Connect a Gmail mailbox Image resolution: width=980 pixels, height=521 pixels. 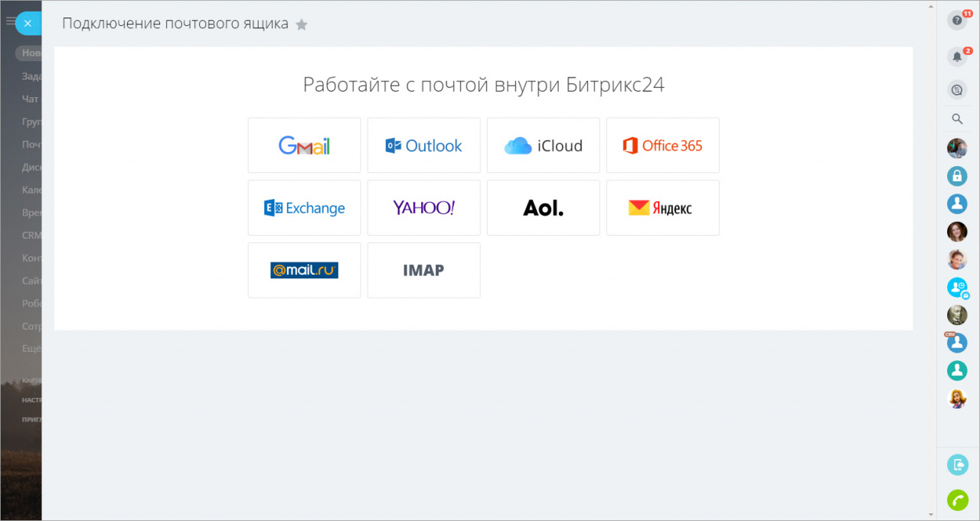pyautogui.click(x=304, y=145)
